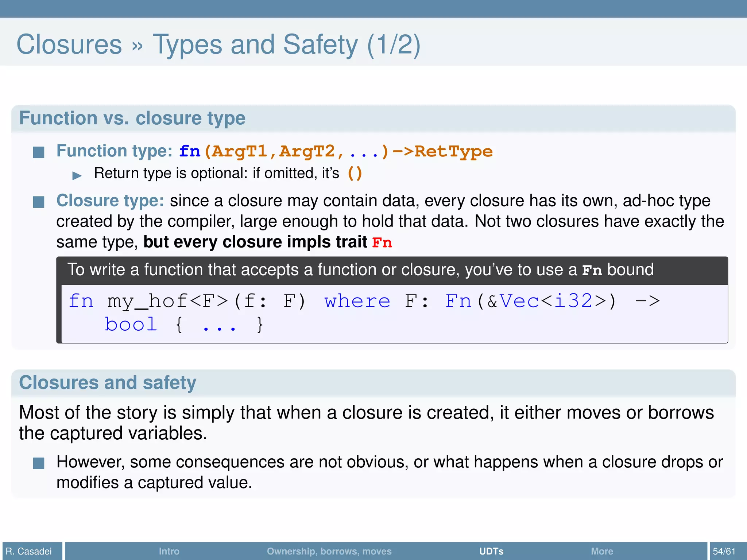Click the triangle bullet before Return type
747x560 pixels.
tap(77, 176)
